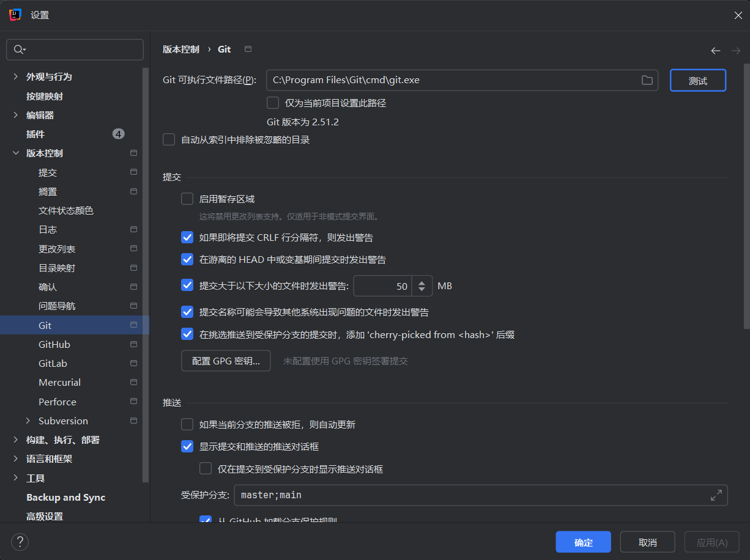Expand the 受保护分支 field with expand icon
This screenshot has width=750, height=560.
point(716,495)
